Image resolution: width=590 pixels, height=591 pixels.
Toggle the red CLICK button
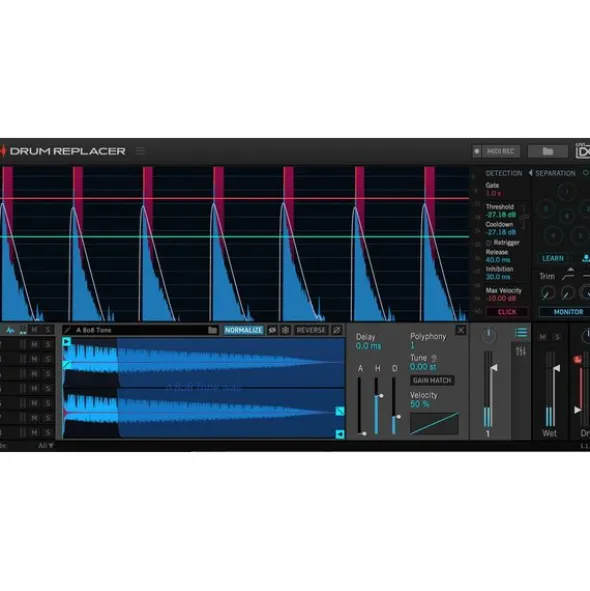(507, 312)
